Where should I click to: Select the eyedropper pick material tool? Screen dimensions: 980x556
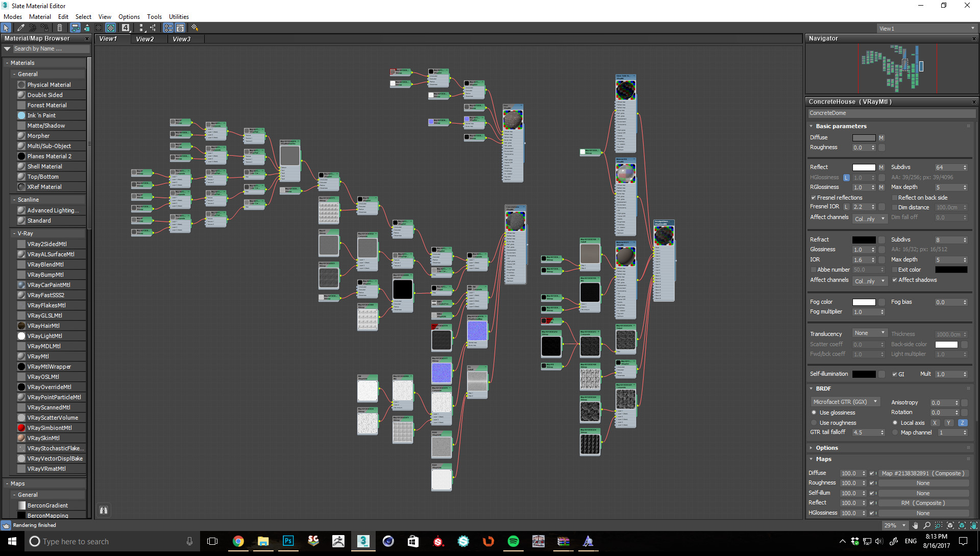pos(20,28)
